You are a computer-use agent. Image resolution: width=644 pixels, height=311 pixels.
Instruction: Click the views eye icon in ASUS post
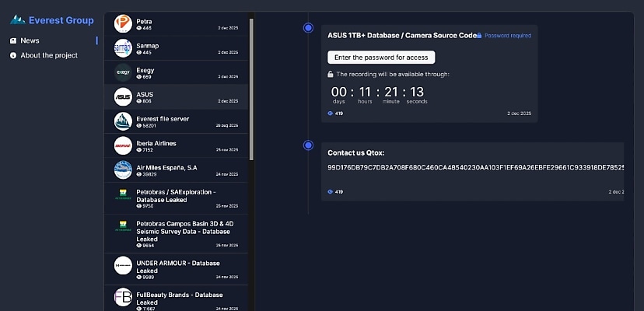(x=331, y=114)
